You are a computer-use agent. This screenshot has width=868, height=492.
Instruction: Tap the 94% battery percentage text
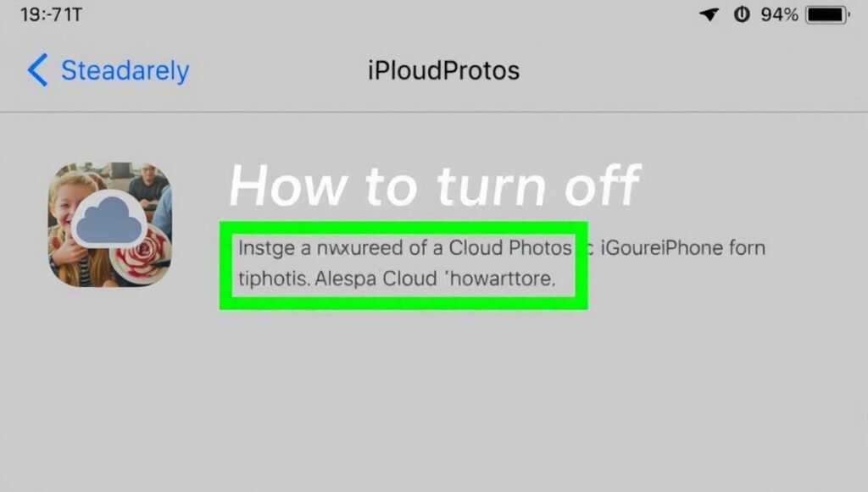pos(779,15)
